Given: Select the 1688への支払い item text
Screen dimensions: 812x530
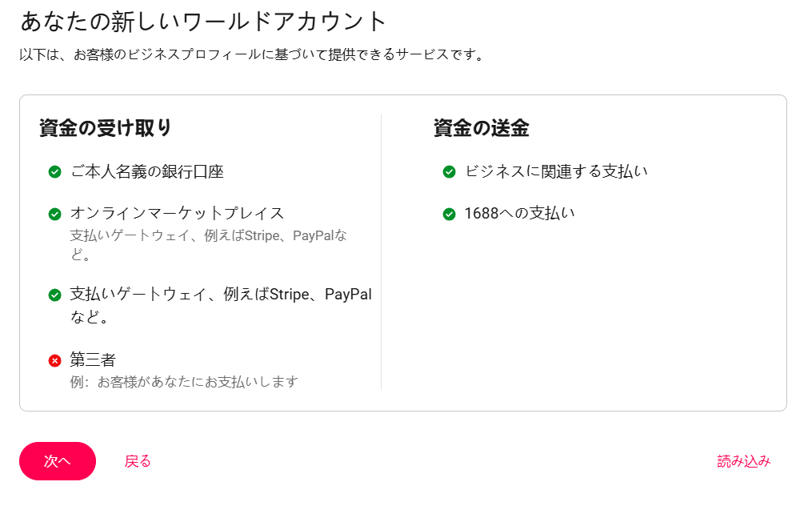Looking at the screenshot, I should click(519, 213).
